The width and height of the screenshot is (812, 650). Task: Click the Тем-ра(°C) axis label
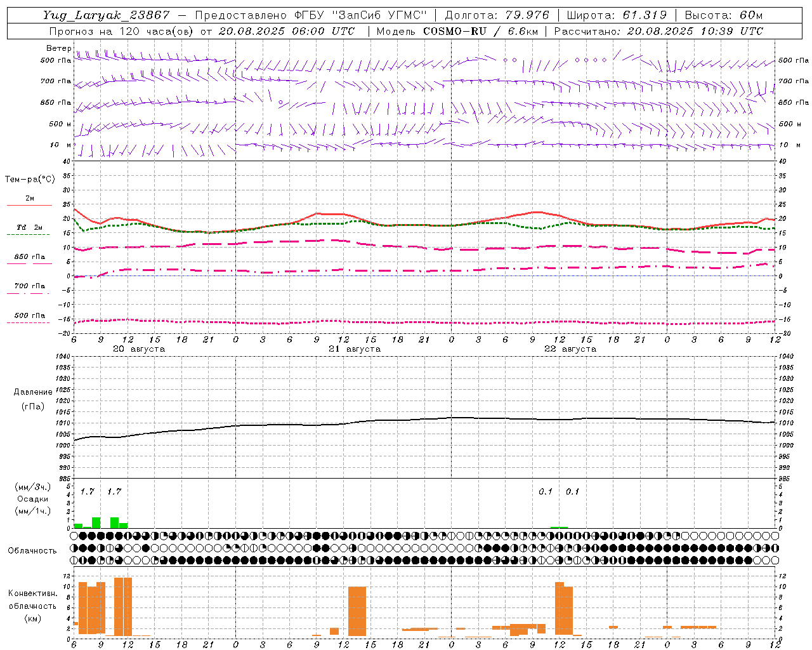(30, 180)
